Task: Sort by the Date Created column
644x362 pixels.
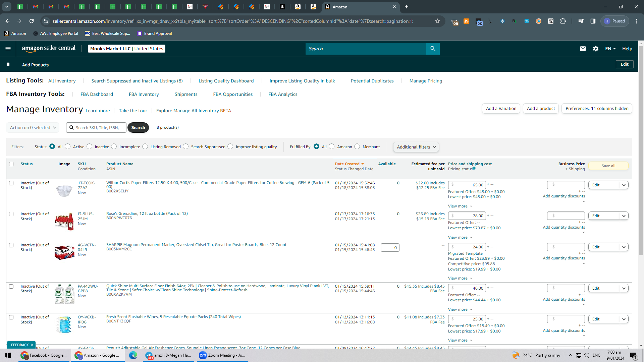Action: 349,164
